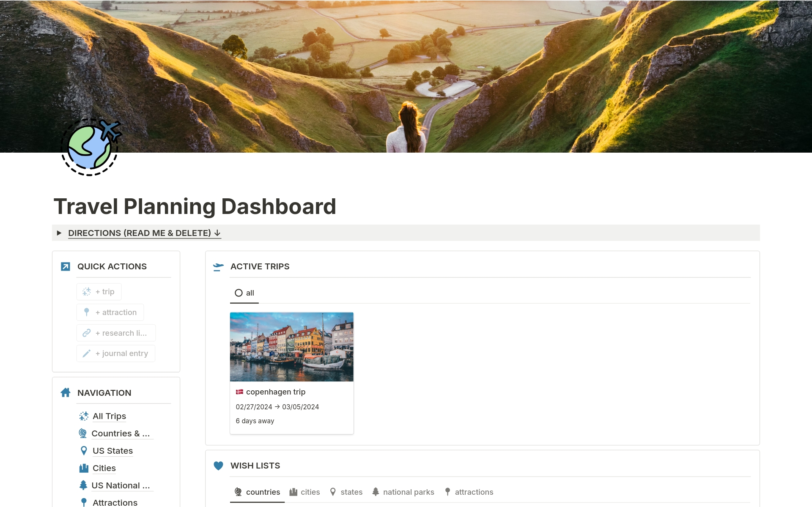Click the Quick Actions arrow icon
Viewport: 812px width, 507px height.
[x=66, y=266]
